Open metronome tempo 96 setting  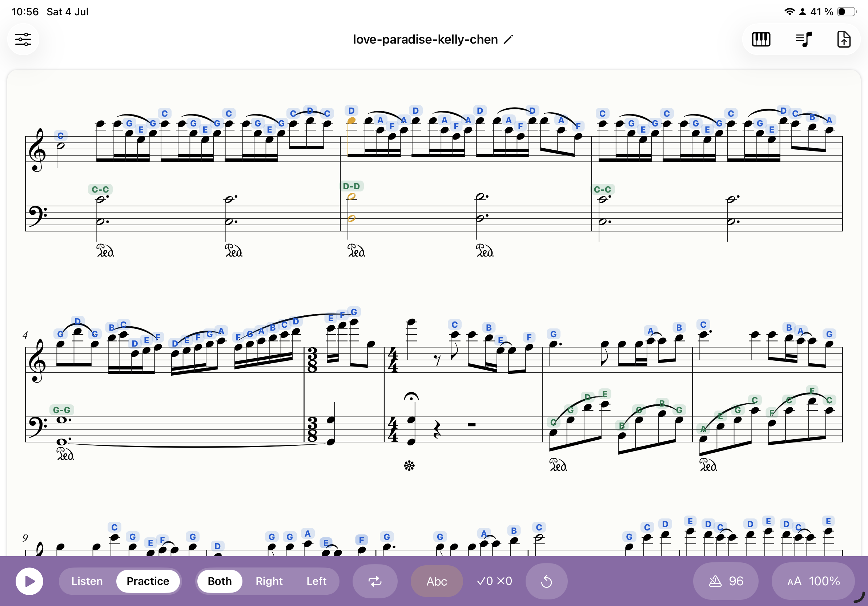726,581
